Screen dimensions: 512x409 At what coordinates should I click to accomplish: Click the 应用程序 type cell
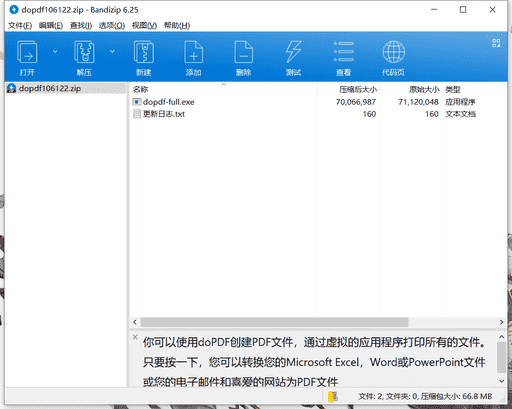pyautogui.click(x=460, y=102)
